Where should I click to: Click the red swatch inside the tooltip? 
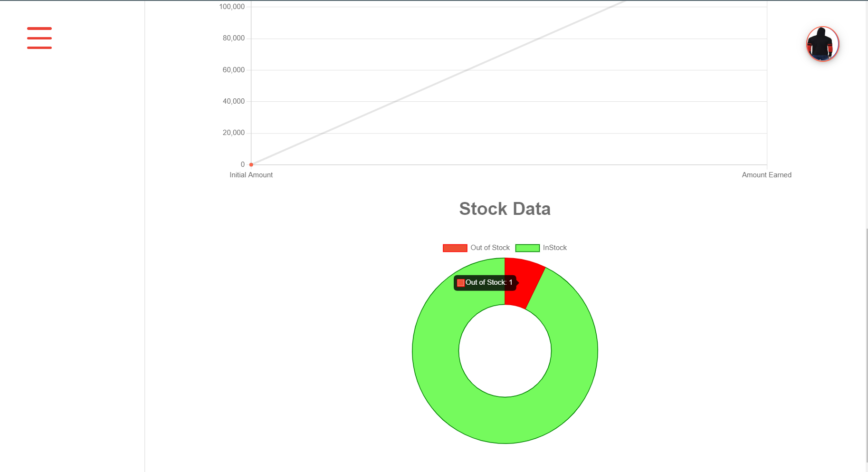coord(460,282)
